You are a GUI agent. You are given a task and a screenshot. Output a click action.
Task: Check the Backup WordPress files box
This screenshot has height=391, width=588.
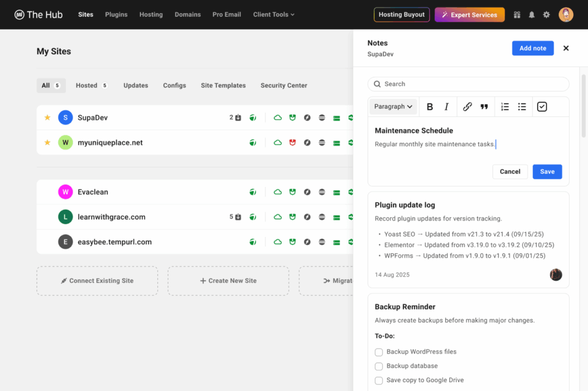[x=379, y=352]
